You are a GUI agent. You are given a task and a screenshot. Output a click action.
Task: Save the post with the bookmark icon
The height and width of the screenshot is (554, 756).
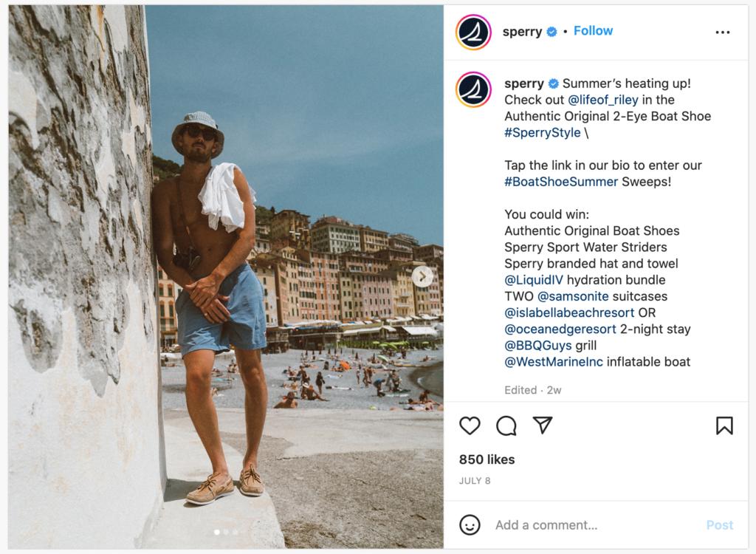pyautogui.click(x=724, y=425)
